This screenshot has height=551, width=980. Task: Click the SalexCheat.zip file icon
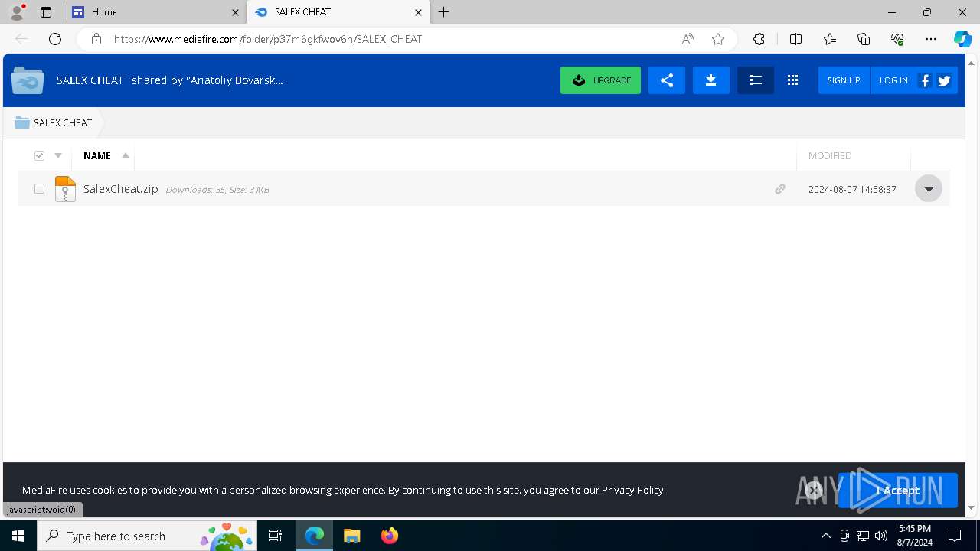pyautogui.click(x=65, y=189)
